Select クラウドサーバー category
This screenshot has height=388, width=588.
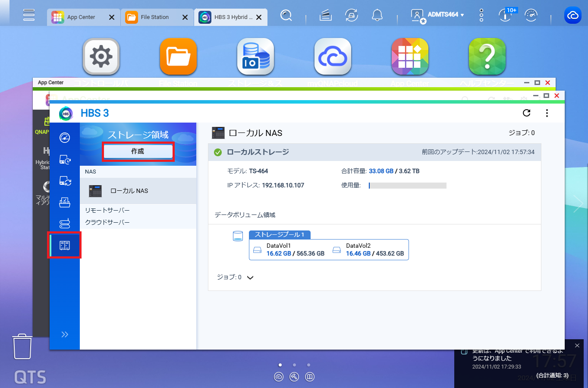107,222
